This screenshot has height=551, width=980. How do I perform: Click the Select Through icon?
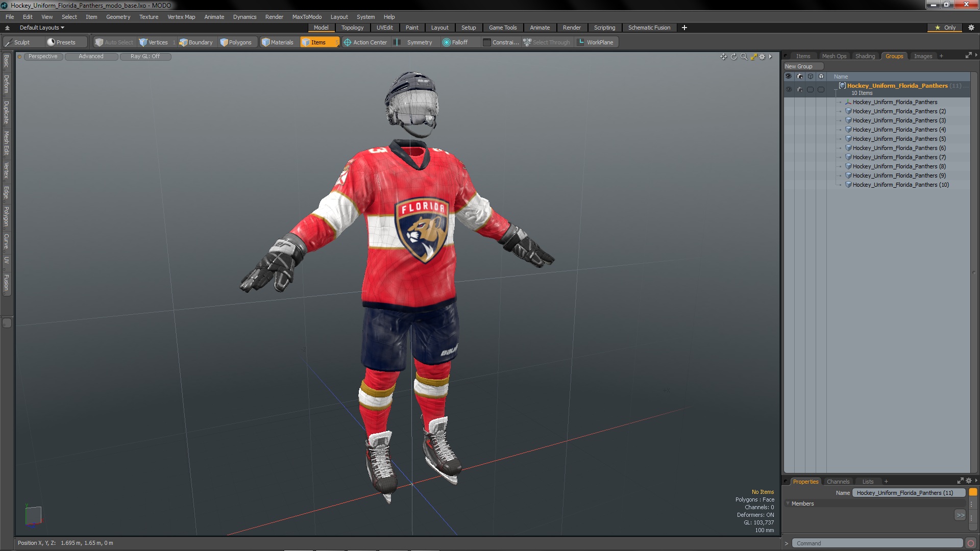pyautogui.click(x=527, y=42)
